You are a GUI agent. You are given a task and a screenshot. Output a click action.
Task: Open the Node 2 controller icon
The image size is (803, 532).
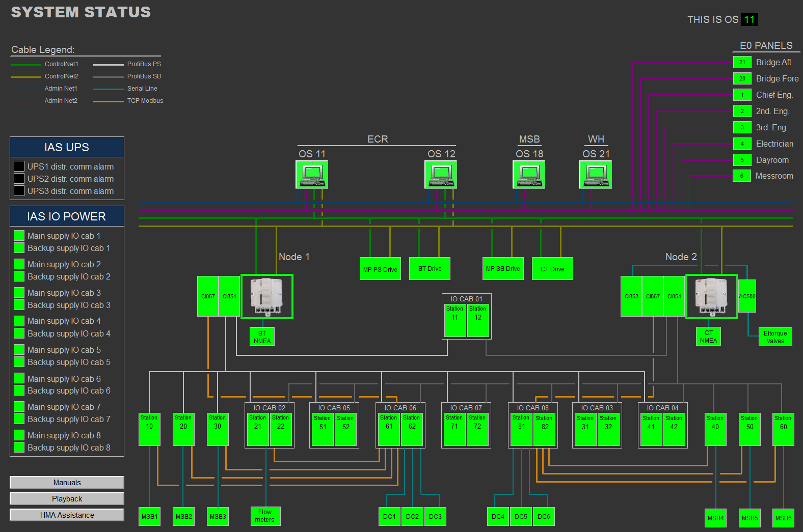click(x=711, y=296)
